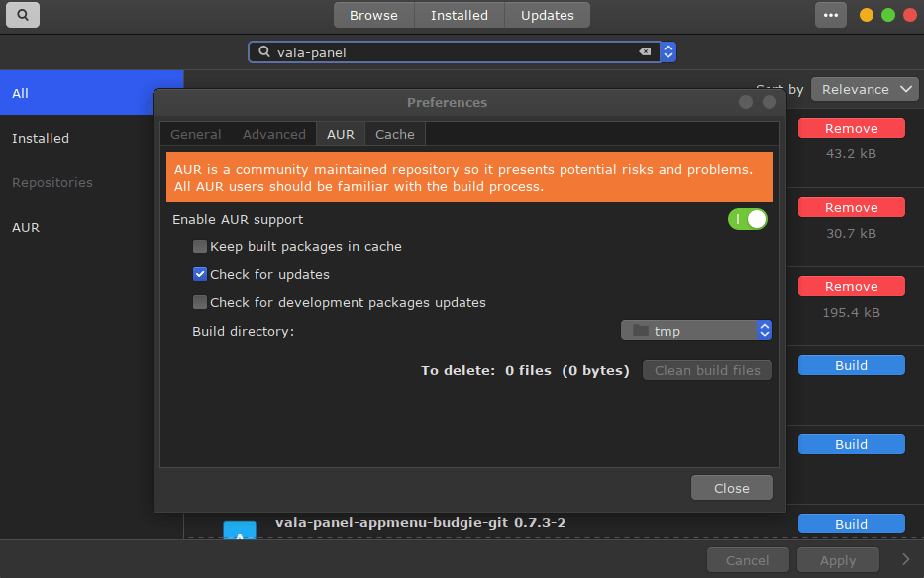
Task: Click the search magnifier button in the header
Action: (x=22, y=15)
